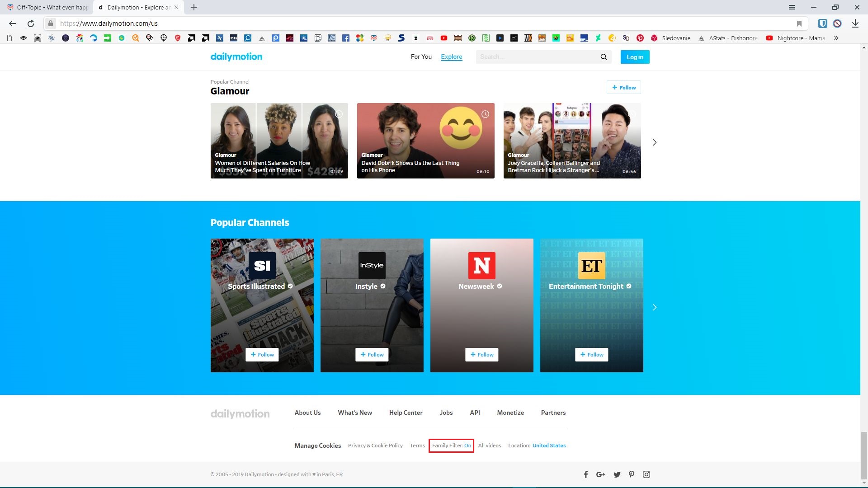Viewport: 868px width, 488px height.
Task: Click into the Search field
Action: [536, 57]
